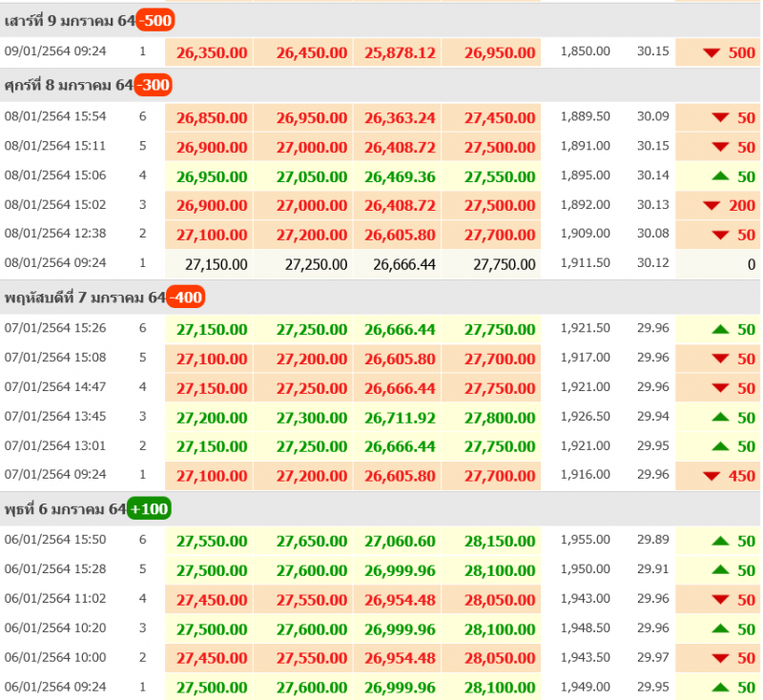Screen dimensions: 763x700
Task: Select the พุธที่ 6 มกราคม 64 date header
Action: pos(65,509)
